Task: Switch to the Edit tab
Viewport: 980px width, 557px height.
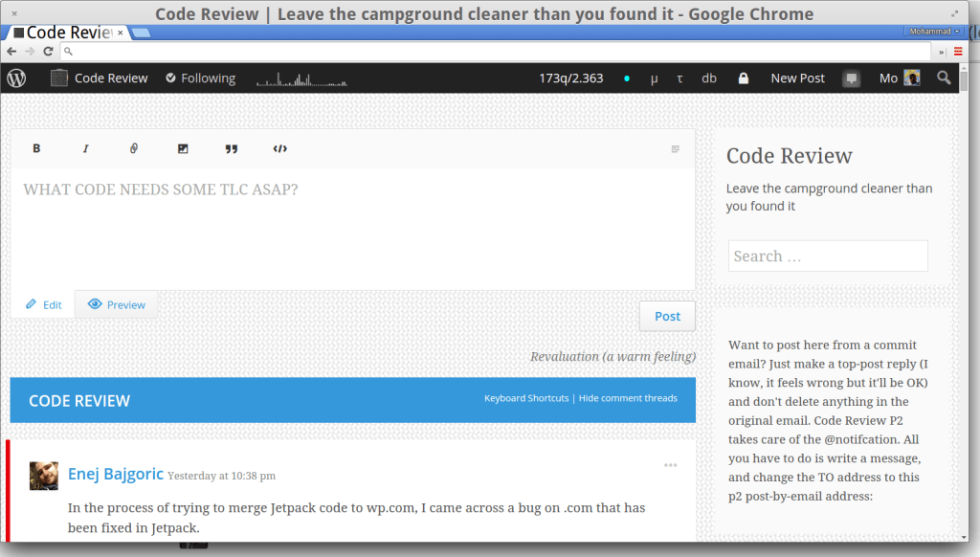Action: [44, 304]
